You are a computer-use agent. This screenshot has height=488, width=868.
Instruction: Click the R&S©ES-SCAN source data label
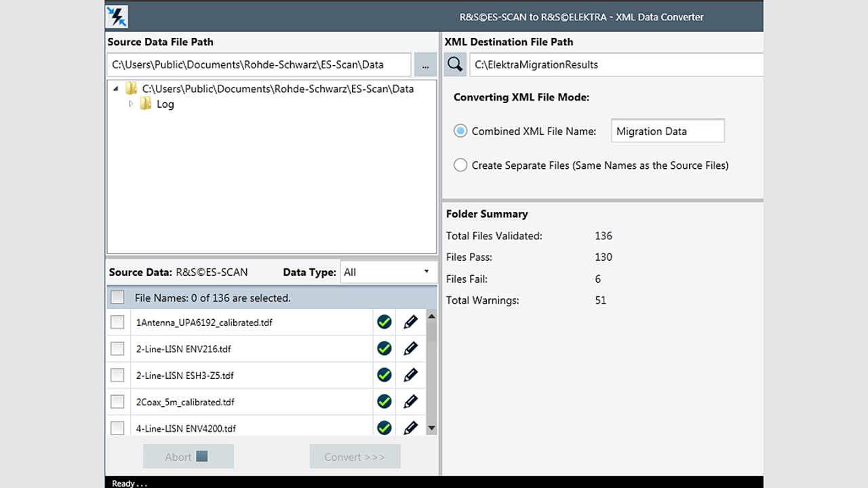tap(212, 272)
